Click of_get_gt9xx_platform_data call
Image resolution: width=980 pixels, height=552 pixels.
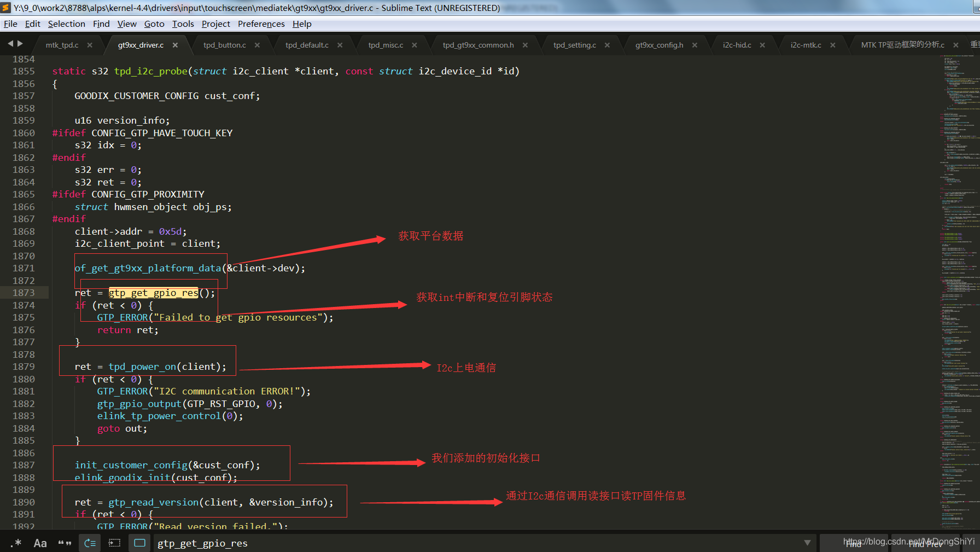tap(148, 268)
